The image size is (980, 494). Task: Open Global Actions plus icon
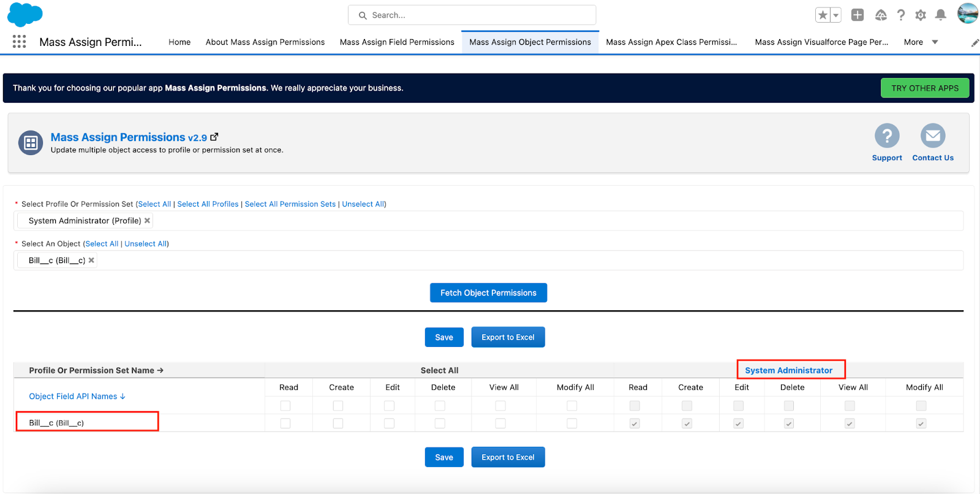[858, 15]
